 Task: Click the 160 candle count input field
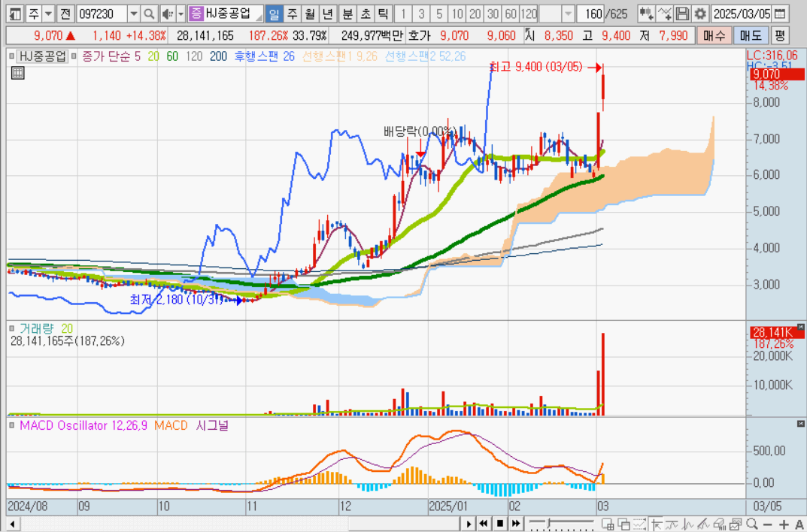click(x=590, y=14)
